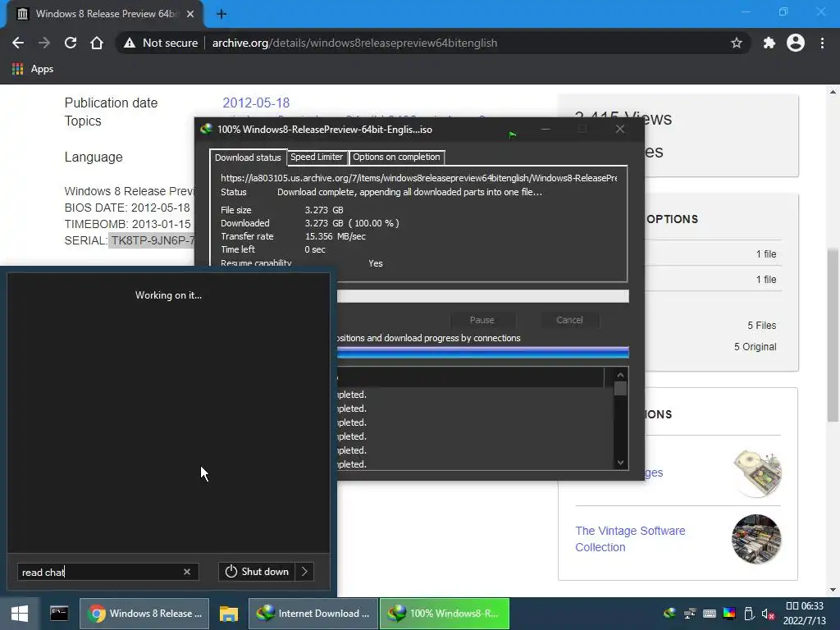The image size is (840, 630).
Task: Click Vintage Software Collection thumbnail
Action: point(756,539)
